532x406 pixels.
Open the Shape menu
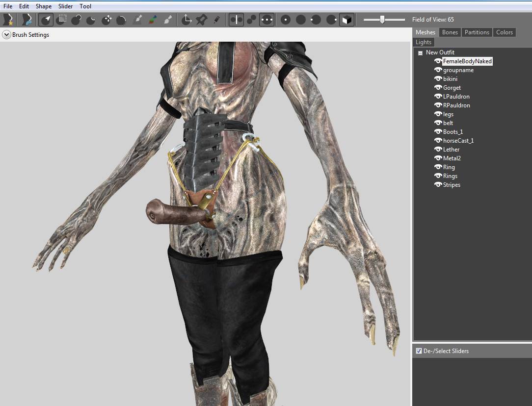[43, 6]
